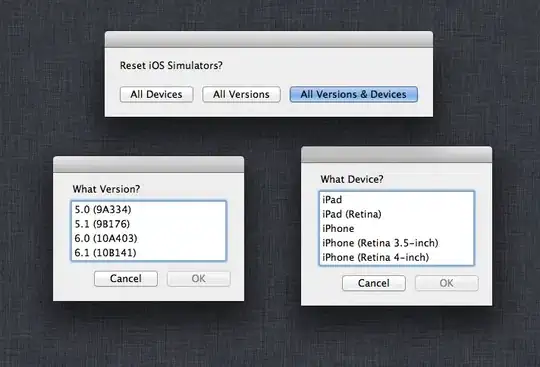Select All Versions & Devices button
The image size is (540, 367).
(354, 94)
